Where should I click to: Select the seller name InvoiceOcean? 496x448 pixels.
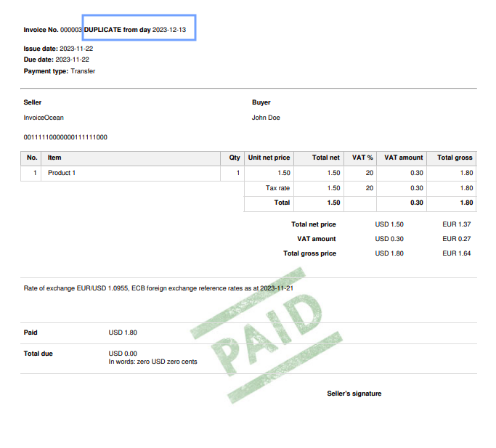[44, 118]
